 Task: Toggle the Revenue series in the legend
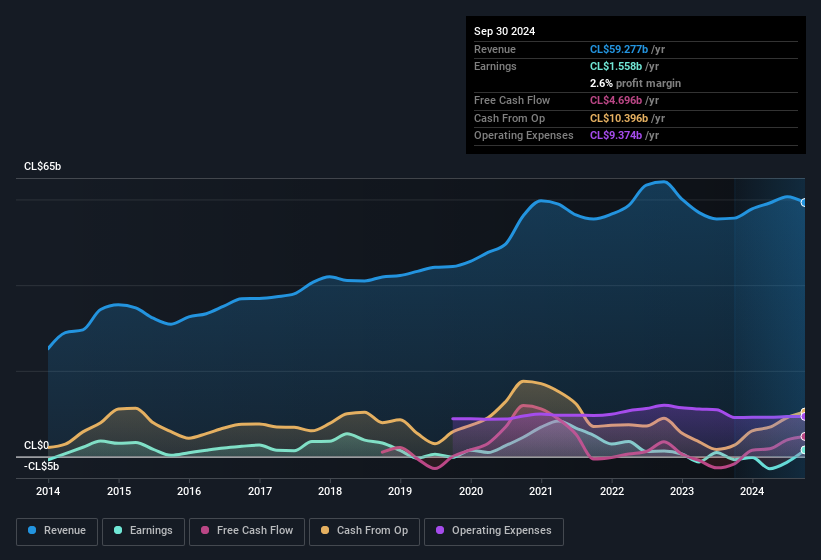pyautogui.click(x=57, y=531)
